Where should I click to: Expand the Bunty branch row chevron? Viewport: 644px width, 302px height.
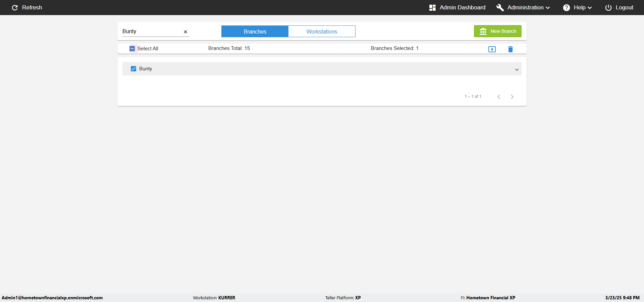coord(517,69)
